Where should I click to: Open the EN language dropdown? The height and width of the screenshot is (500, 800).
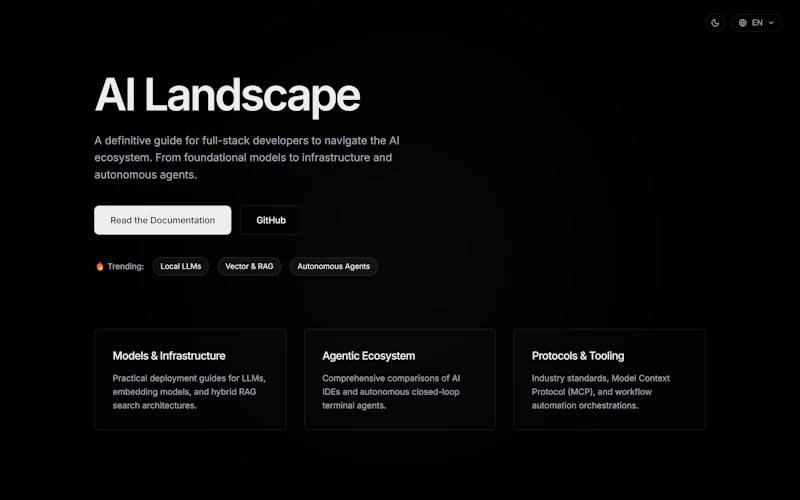click(x=756, y=23)
